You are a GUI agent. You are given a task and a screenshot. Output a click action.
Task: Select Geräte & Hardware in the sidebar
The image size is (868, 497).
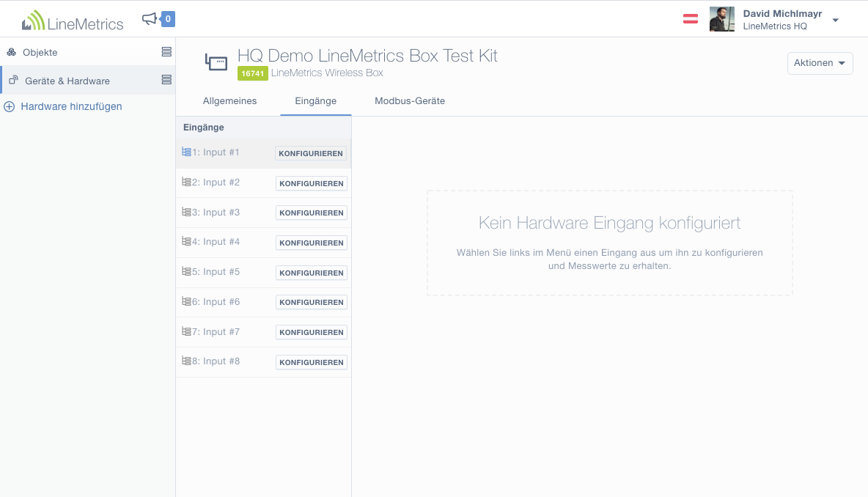67,81
